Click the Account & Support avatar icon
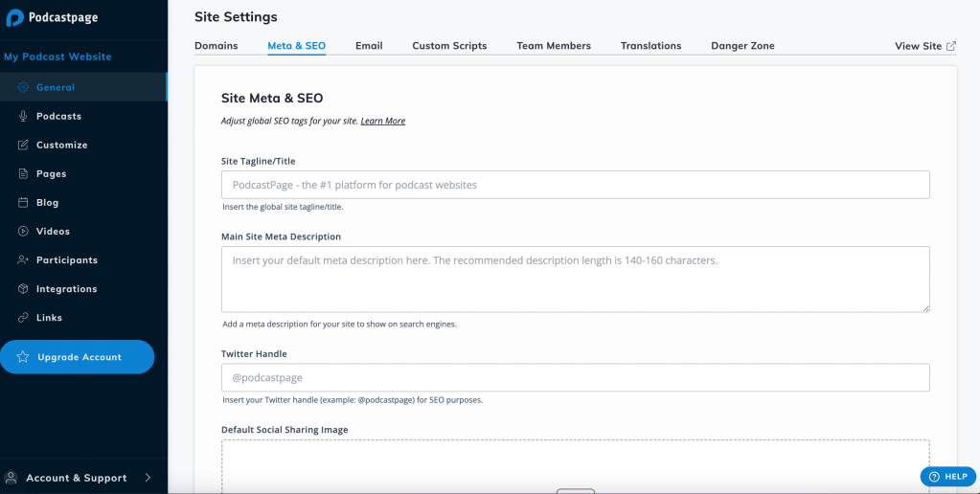This screenshot has height=494, width=980. (x=11, y=478)
